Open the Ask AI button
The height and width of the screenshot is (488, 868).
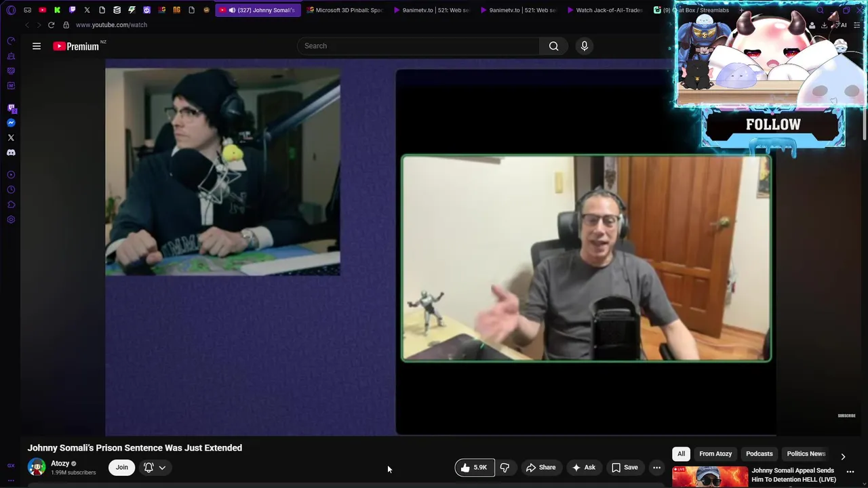tap(583, 468)
